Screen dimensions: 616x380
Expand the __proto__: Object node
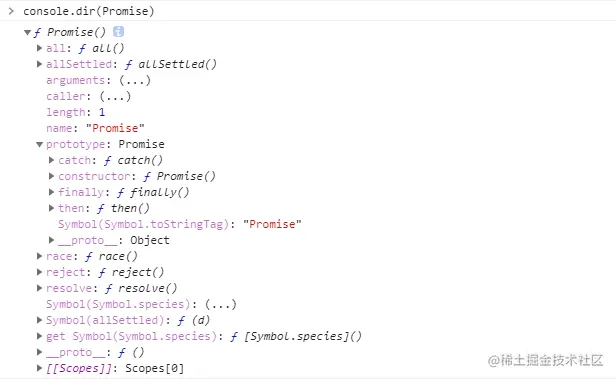pos(51,240)
